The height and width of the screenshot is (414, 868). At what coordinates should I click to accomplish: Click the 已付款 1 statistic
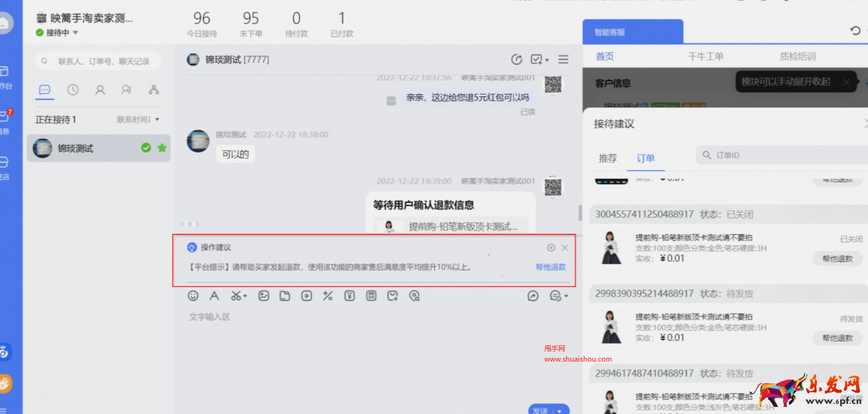pyautogui.click(x=342, y=25)
